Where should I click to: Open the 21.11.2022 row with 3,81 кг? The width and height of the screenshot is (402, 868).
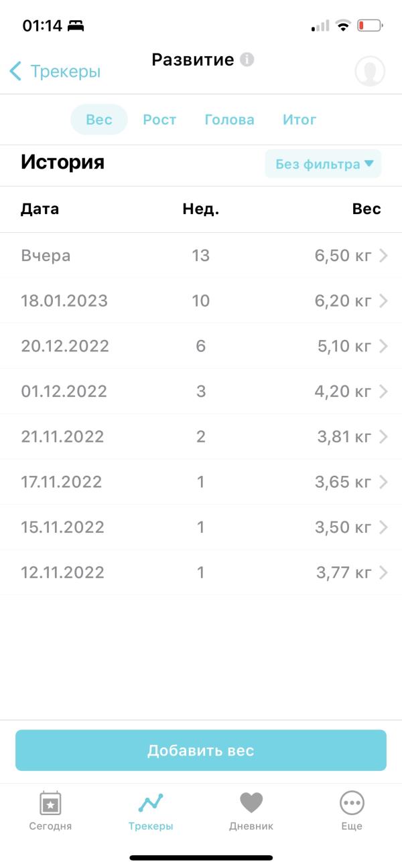click(x=201, y=437)
